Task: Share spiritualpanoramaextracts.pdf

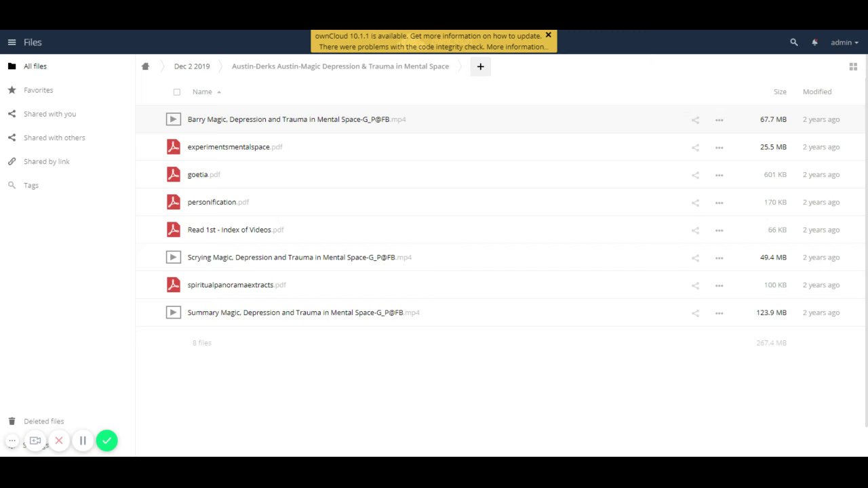Action: pyautogui.click(x=695, y=285)
